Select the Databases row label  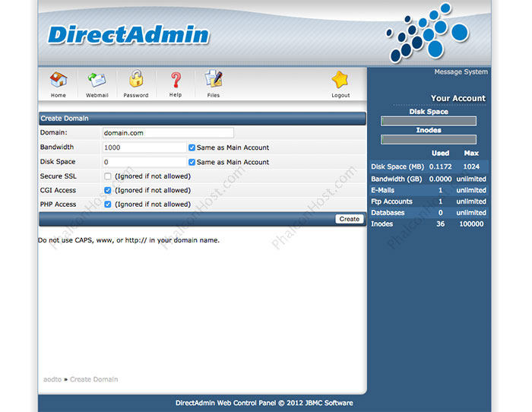388,212
